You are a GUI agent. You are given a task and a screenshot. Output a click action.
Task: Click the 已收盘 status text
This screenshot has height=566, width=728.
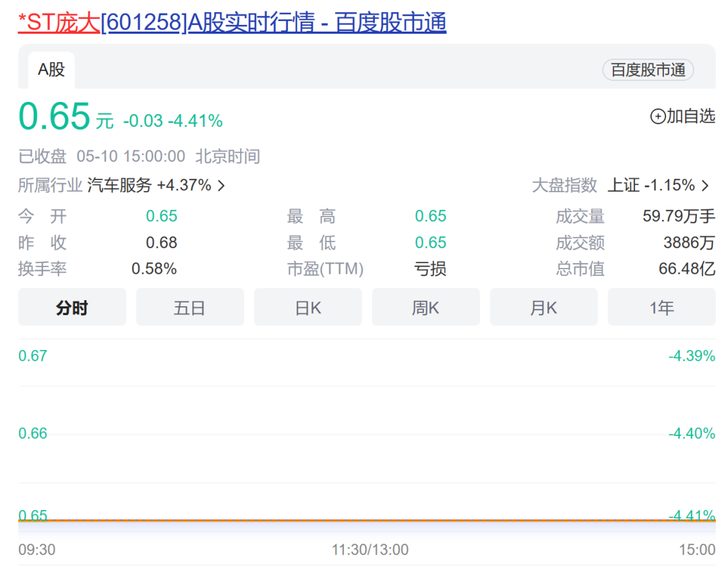(x=42, y=156)
